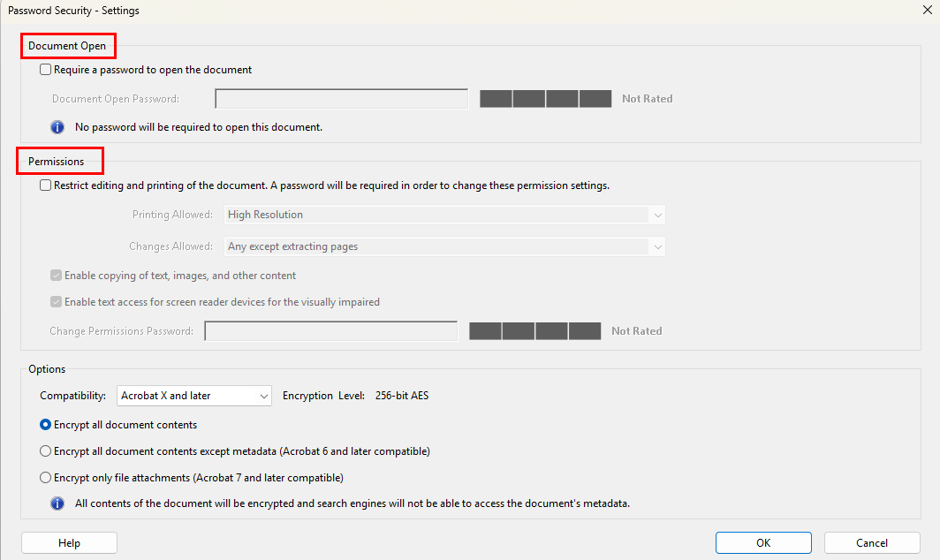The image size is (940, 560).
Task: Select "Encrypt all document contents" option
Action: [x=44, y=424]
